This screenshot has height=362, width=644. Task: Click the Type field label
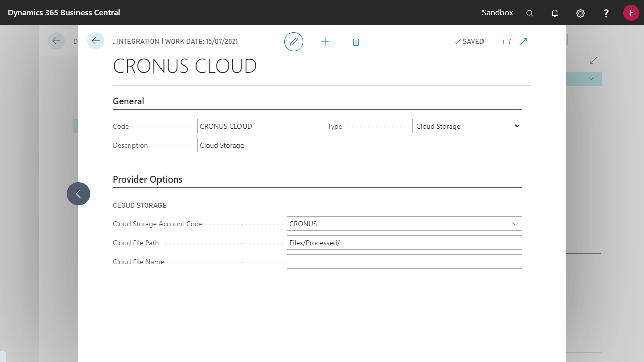point(335,126)
